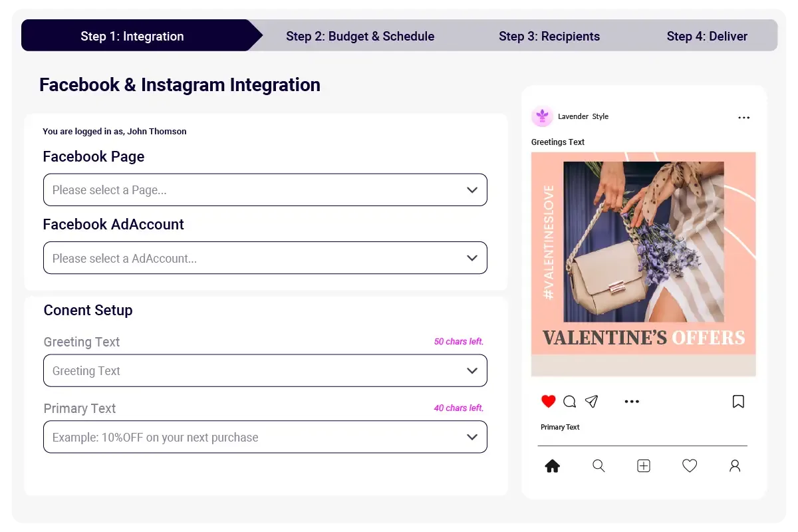798x532 pixels.
Task: Expand the Primary Text chevron arrow
Action: 472,437
